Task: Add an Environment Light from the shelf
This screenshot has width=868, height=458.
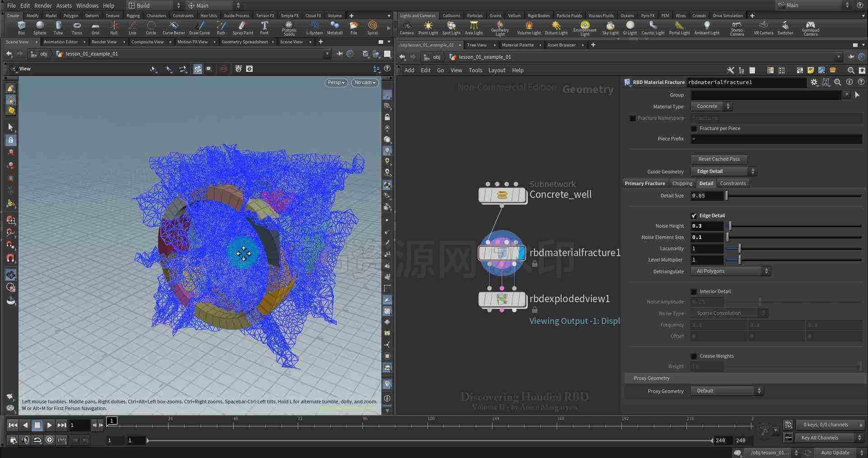Action: (585, 28)
